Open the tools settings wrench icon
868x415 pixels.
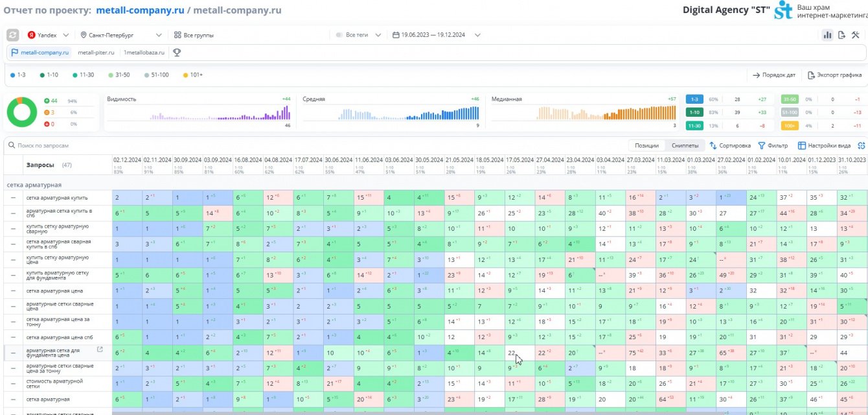click(856, 35)
